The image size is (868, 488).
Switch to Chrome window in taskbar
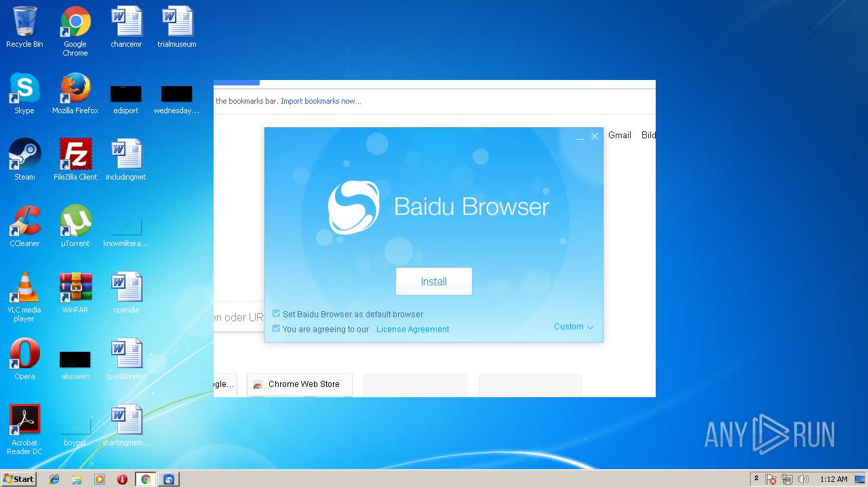(x=145, y=479)
